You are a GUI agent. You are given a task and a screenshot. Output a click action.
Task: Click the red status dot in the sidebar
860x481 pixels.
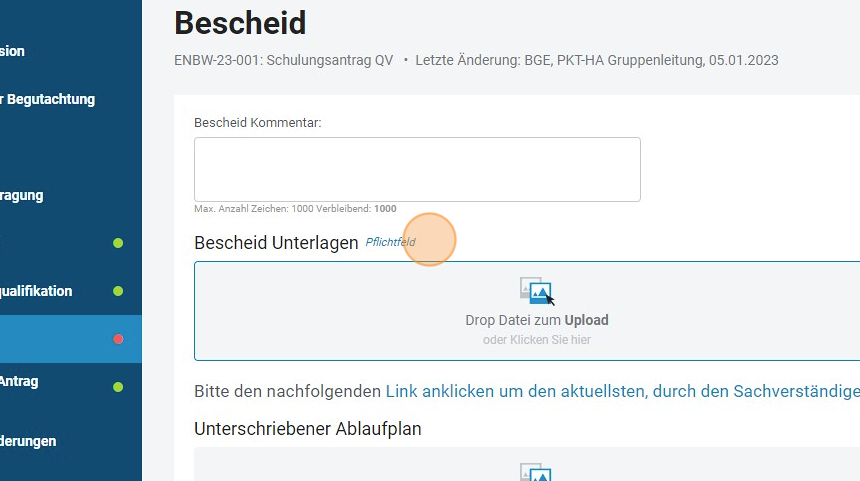118,339
